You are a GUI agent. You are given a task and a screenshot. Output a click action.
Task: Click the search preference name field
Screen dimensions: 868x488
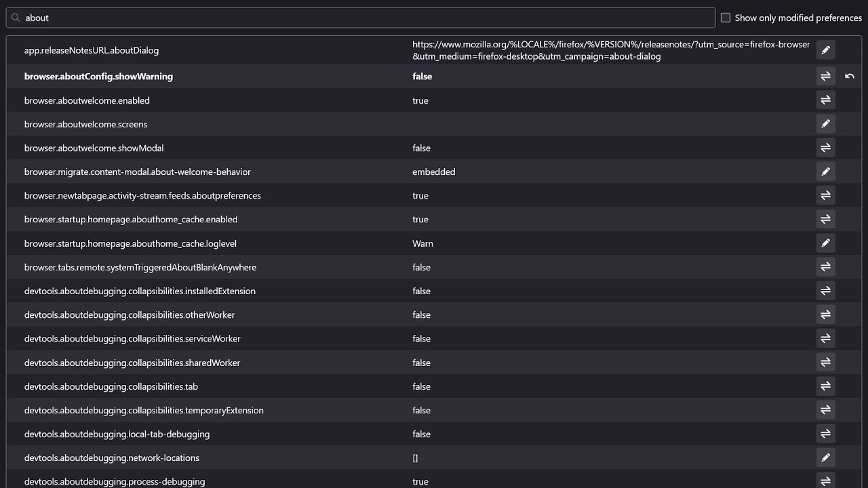pos(366,18)
